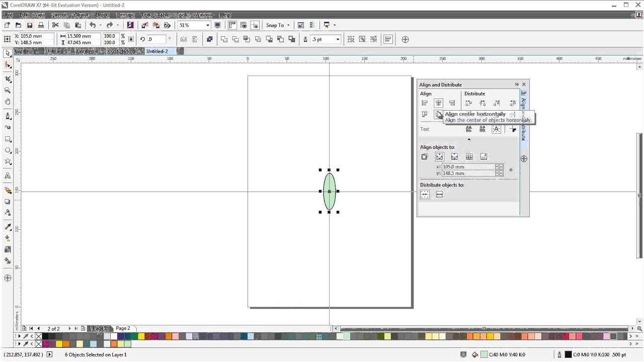Click the no-color X swatch in top palette
644x362 pixels.
[x=38, y=336]
